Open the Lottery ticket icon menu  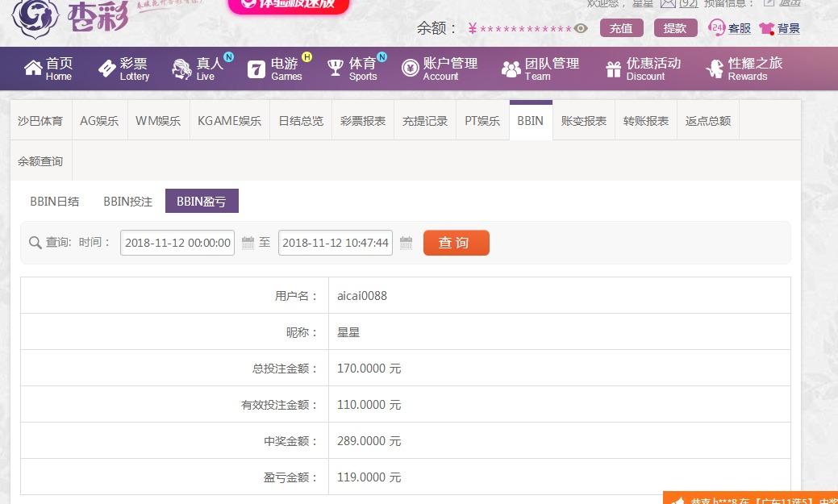coord(107,69)
